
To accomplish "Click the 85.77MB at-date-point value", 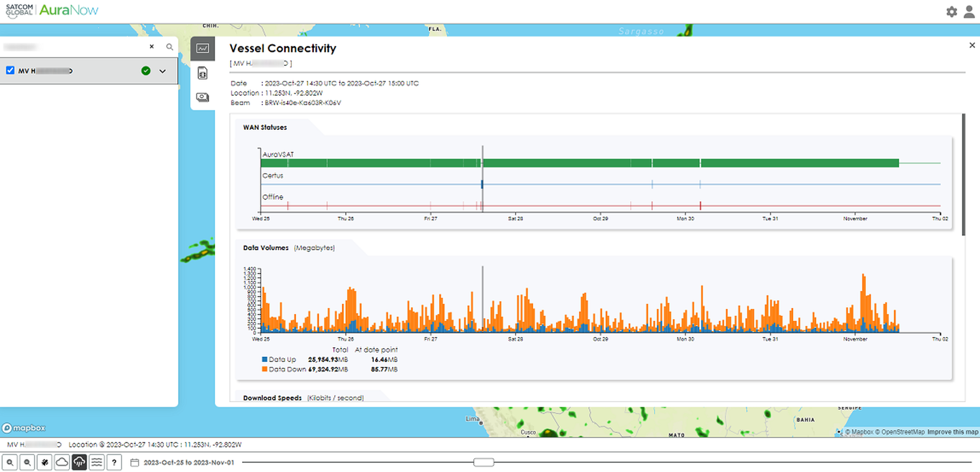I will point(384,369).
